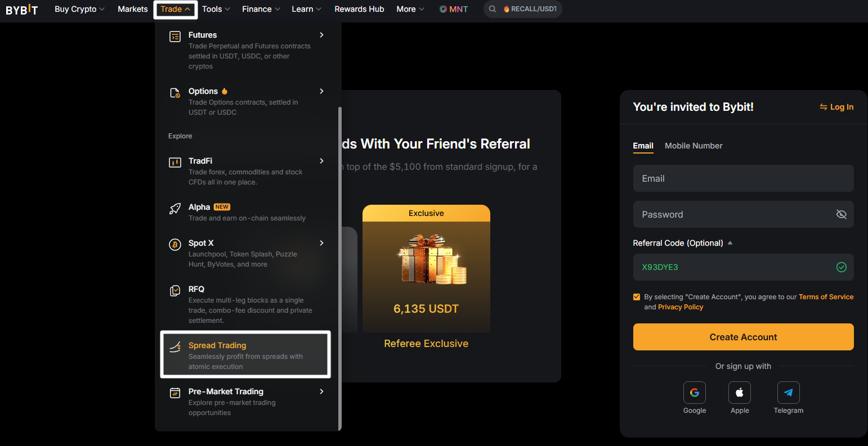This screenshot has height=446, width=868.
Task: Expand the Pre-Market Trading submenu arrow
Action: coord(321,391)
